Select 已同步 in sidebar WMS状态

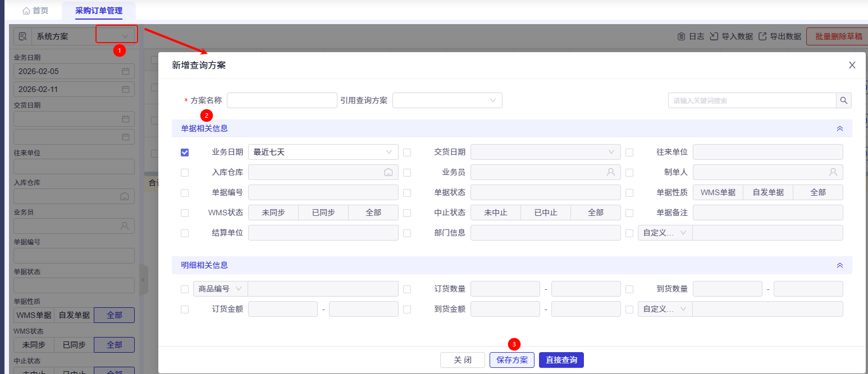pyautogui.click(x=74, y=345)
